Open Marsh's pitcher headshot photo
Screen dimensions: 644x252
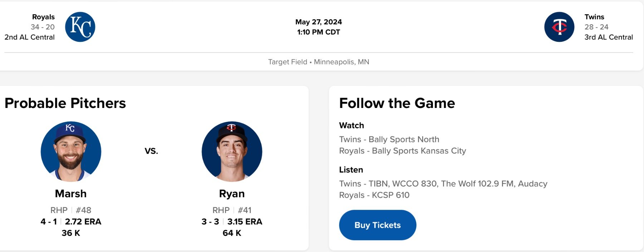[71, 152]
